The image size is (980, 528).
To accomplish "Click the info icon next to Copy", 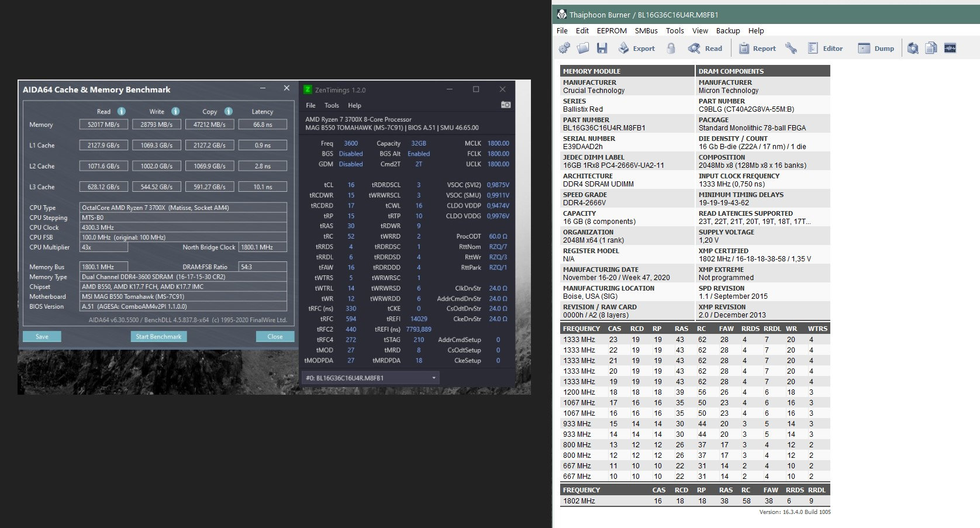I will (x=228, y=112).
